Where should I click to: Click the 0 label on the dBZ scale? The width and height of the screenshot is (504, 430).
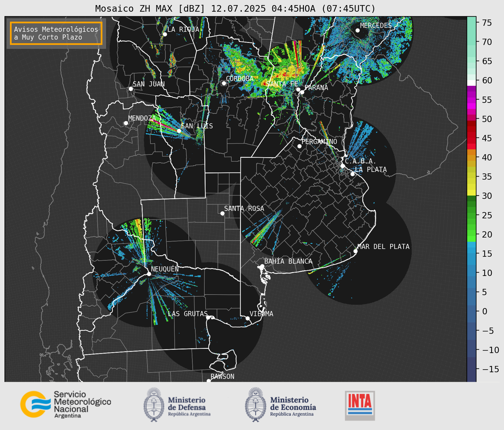tap(484, 311)
